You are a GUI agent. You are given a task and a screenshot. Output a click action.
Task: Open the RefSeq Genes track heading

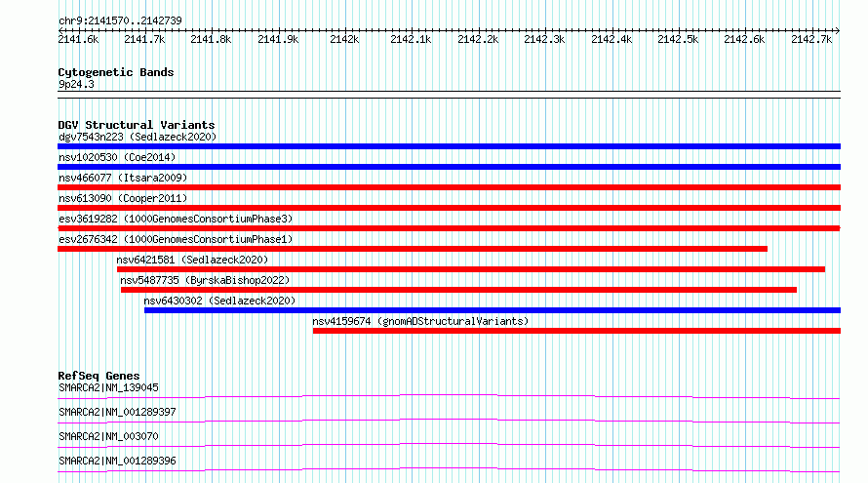coord(99,376)
